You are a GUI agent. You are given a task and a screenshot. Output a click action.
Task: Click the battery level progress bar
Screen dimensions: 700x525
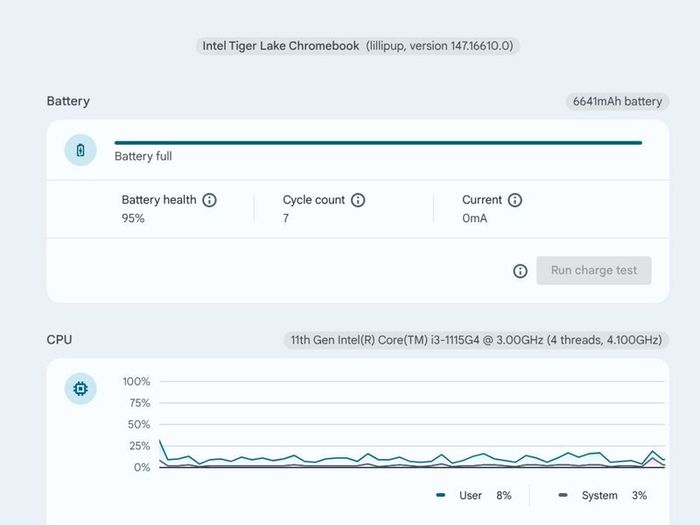tap(378, 143)
